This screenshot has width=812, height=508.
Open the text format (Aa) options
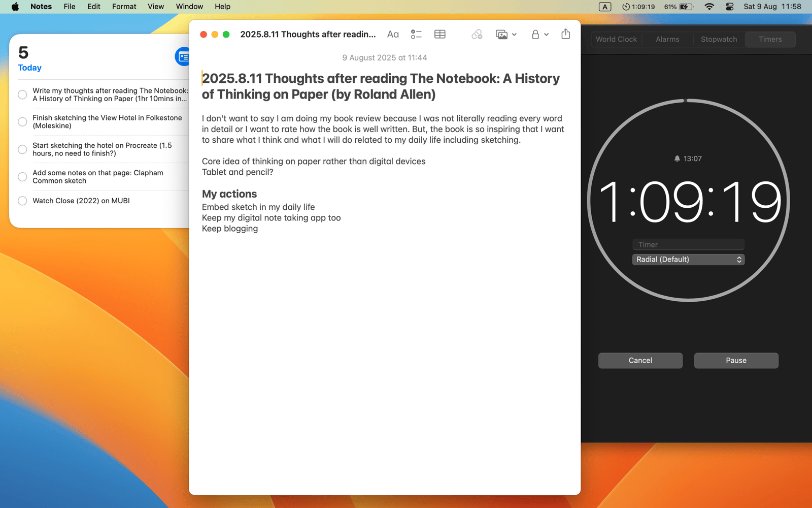pos(393,35)
